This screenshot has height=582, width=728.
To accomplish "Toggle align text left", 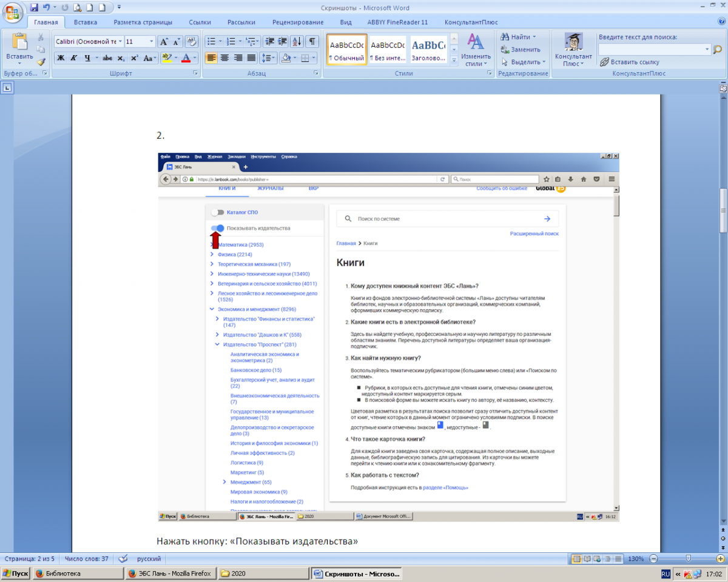I will 211,58.
